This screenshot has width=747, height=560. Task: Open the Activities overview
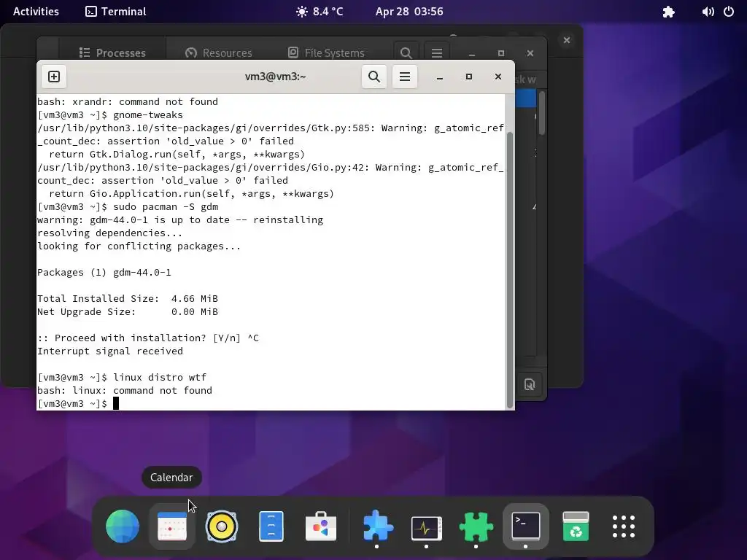click(x=36, y=12)
